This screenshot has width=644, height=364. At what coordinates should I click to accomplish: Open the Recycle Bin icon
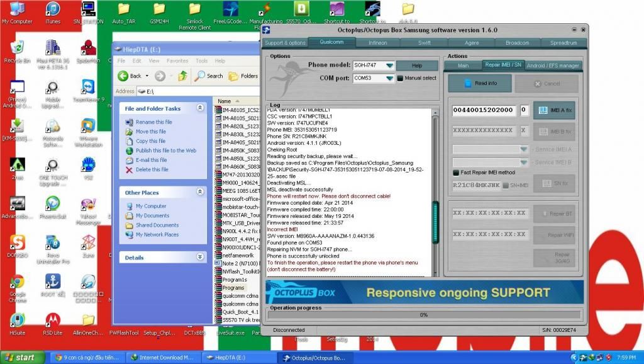[17, 52]
